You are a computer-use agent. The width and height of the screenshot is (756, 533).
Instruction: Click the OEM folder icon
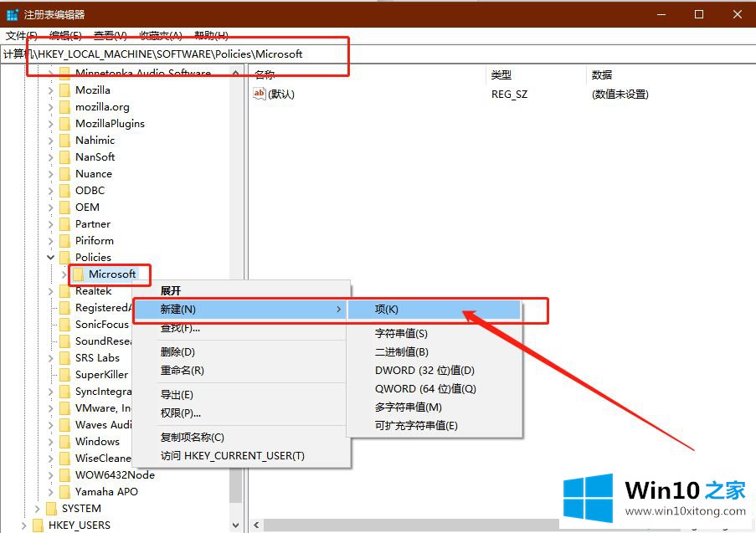[64, 208]
